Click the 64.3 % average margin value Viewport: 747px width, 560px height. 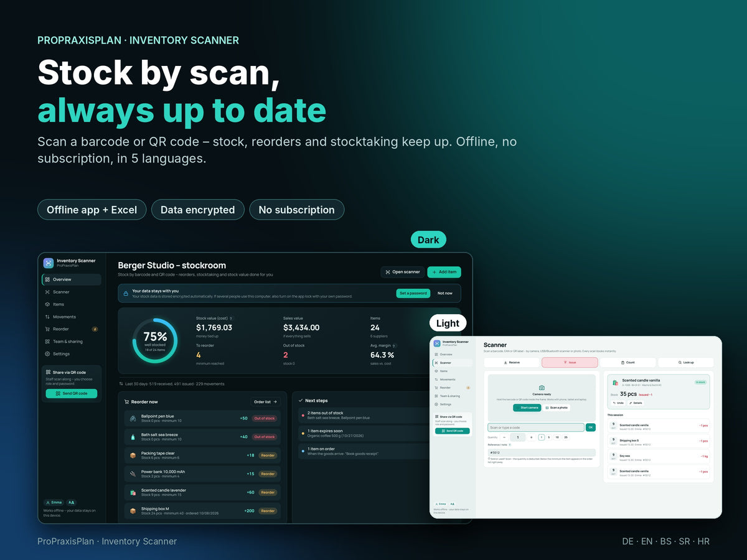tap(382, 355)
